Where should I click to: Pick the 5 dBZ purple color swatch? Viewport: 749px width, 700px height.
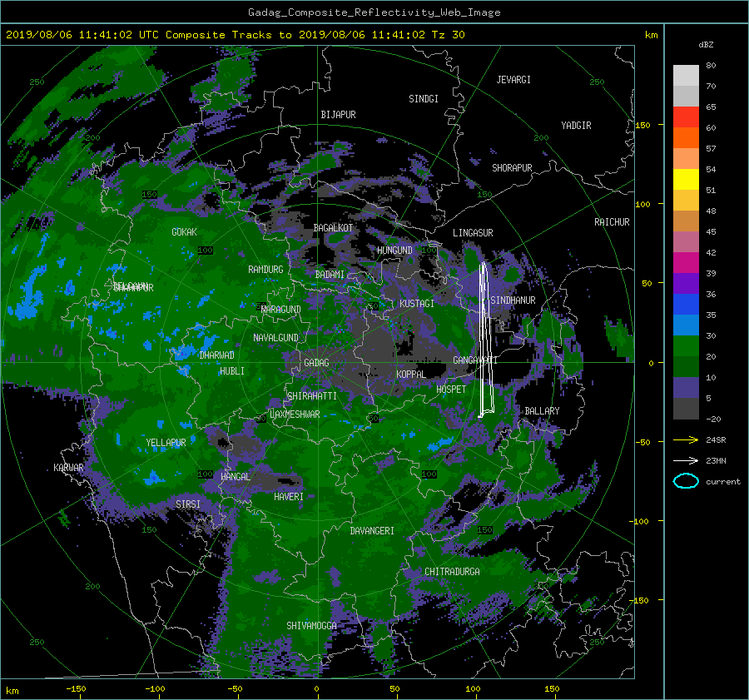(686, 388)
